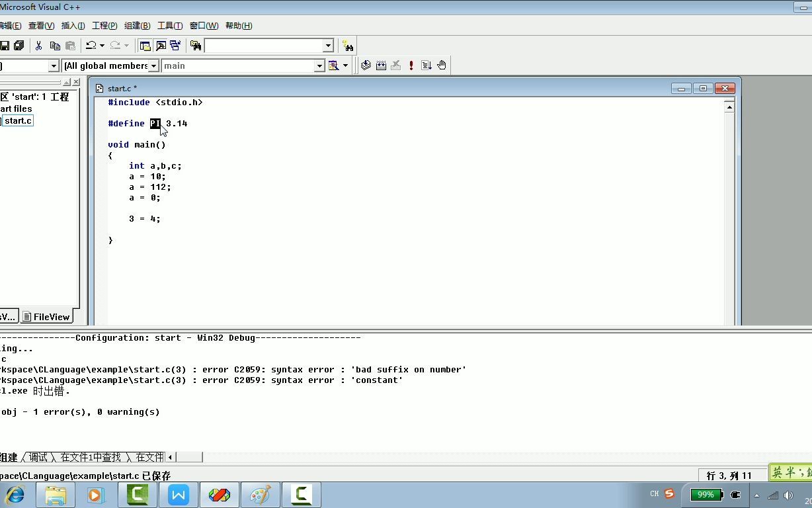
Task: Click the Paste clipboard icon
Action: 70,46
